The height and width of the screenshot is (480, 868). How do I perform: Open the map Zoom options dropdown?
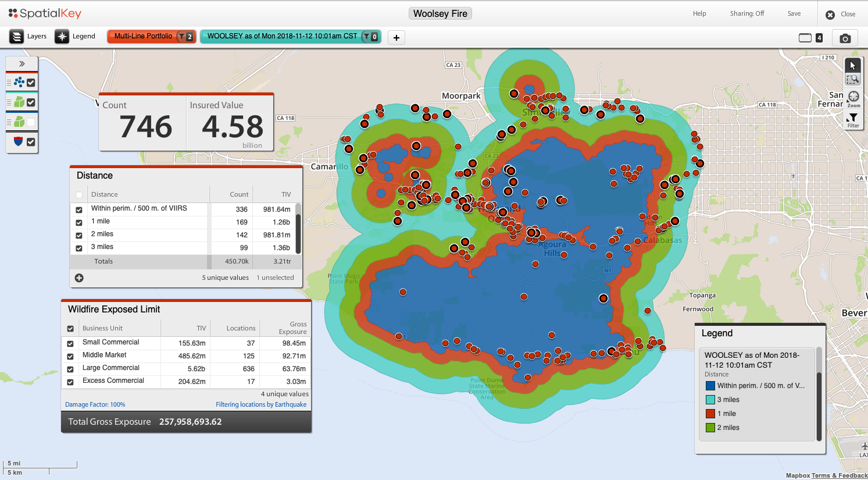click(853, 99)
